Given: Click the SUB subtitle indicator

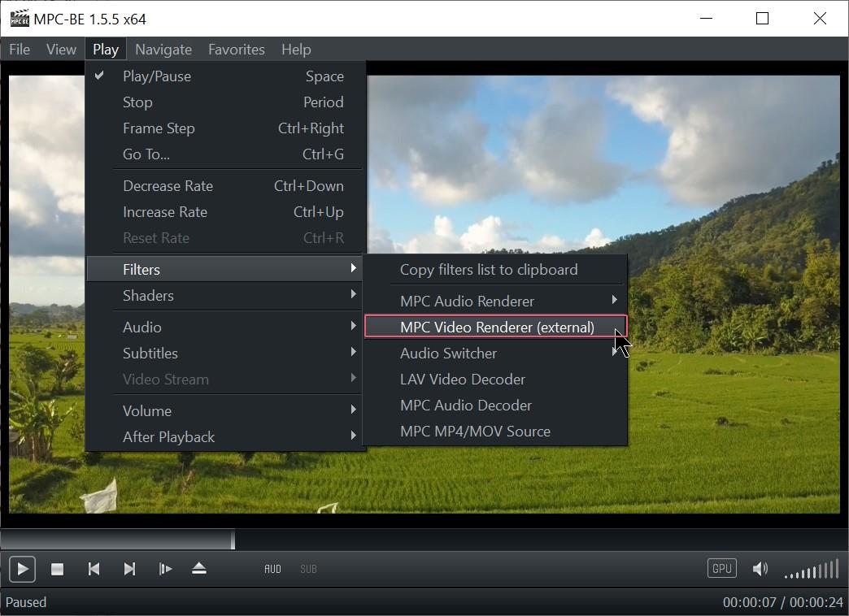Looking at the screenshot, I should (308, 569).
